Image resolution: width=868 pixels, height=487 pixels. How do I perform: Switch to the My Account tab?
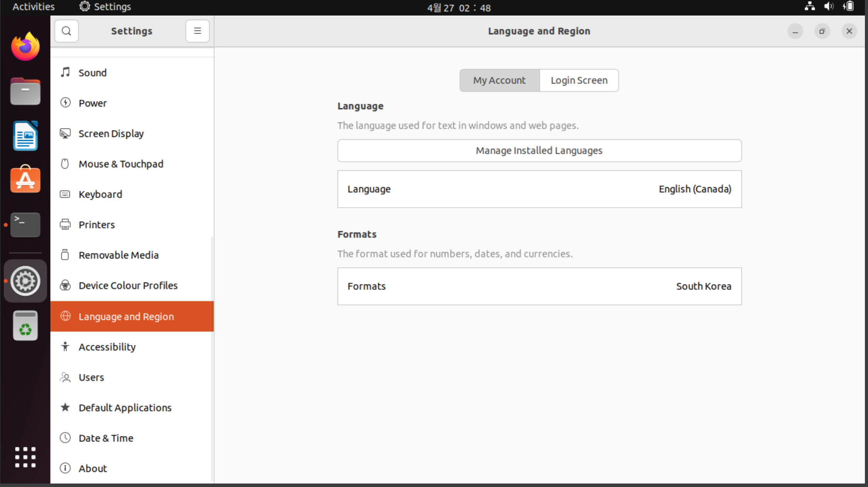tap(499, 80)
